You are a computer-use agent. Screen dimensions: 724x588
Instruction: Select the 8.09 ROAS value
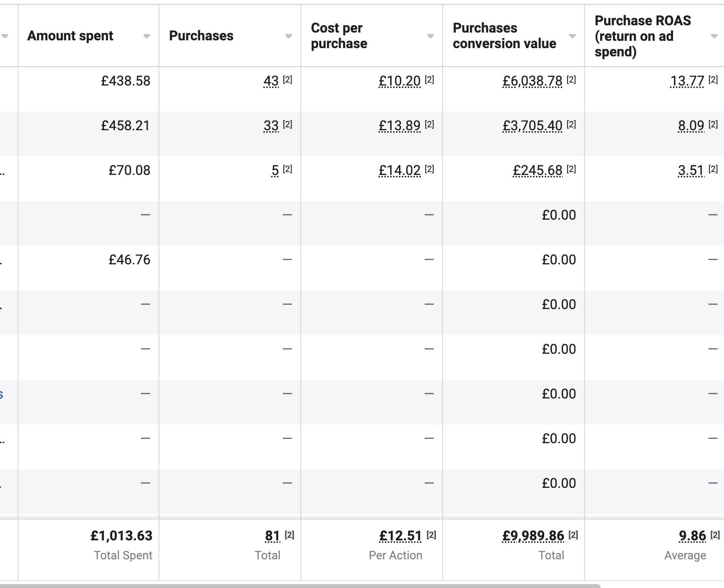pyautogui.click(x=691, y=126)
